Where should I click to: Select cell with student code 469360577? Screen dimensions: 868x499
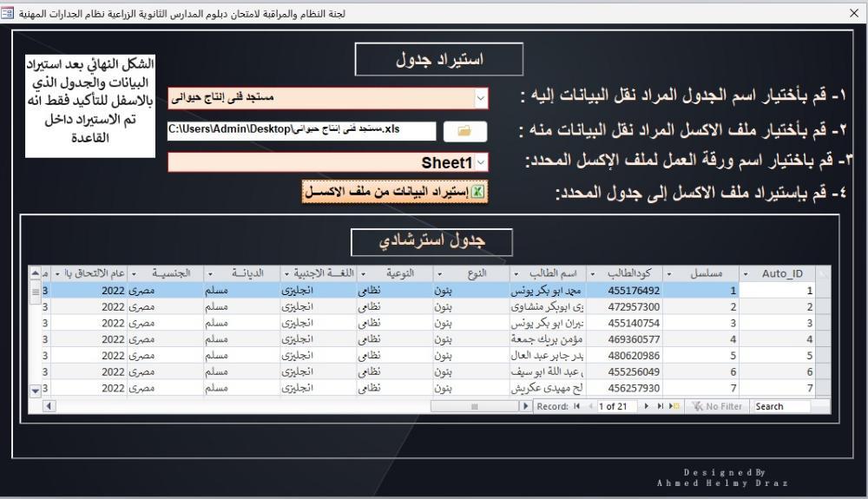624,339
